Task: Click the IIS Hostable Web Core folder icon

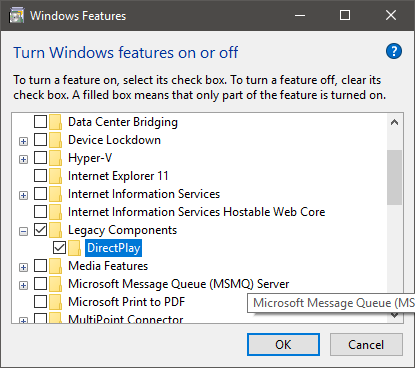Action: click(x=55, y=212)
